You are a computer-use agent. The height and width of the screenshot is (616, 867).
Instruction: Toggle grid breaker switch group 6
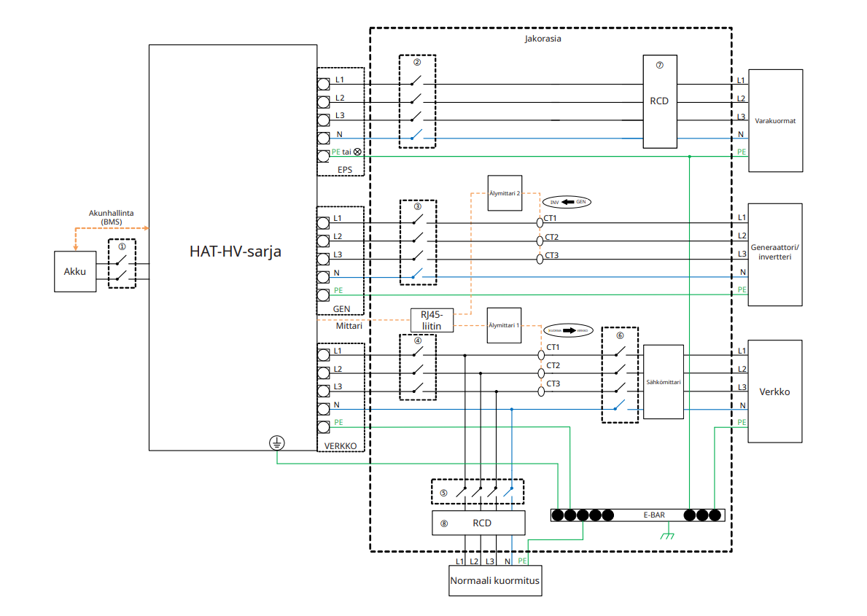pyautogui.click(x=620, y=375)
